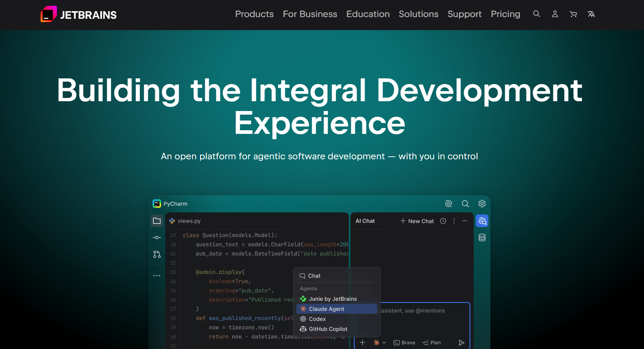644x349 pixels.
Task: Click the 'def was_published_recently' line
Action: pyautogui.click(x=245, y=318)
